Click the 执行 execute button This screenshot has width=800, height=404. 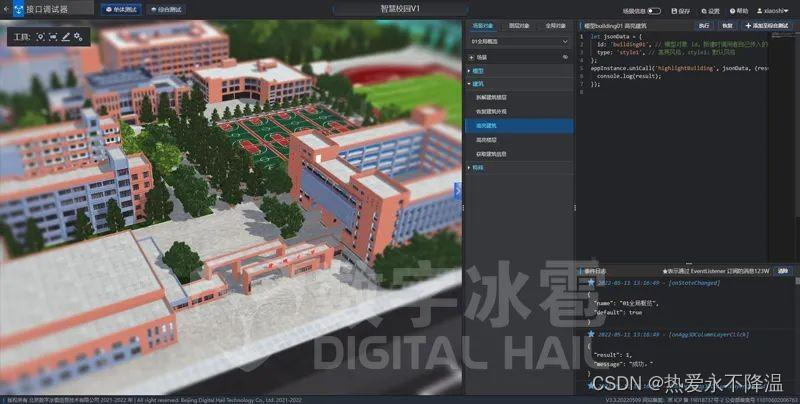[704, 26]
